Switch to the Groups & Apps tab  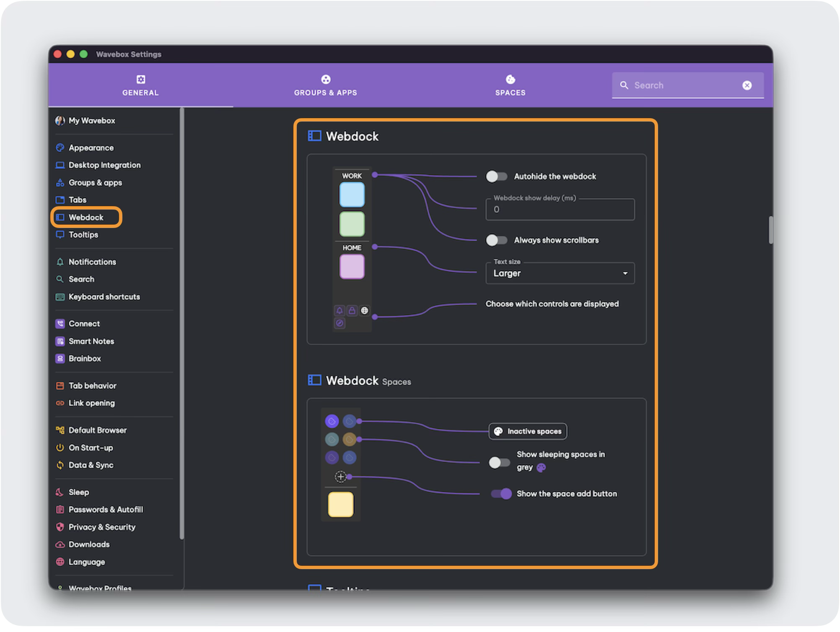[325, 85]
